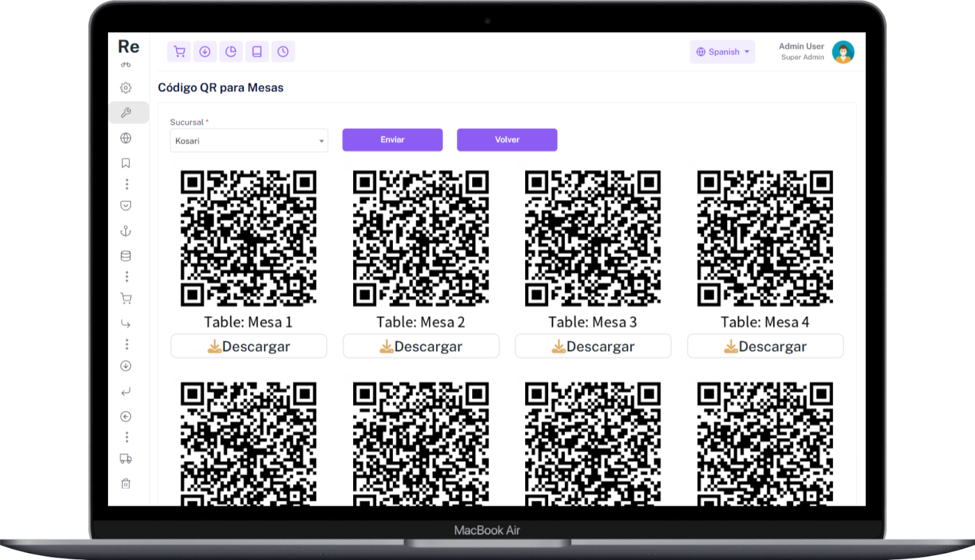Click the wrench icon in sidebar
Viewport: 975px width, 560px height.
(126, 113)
